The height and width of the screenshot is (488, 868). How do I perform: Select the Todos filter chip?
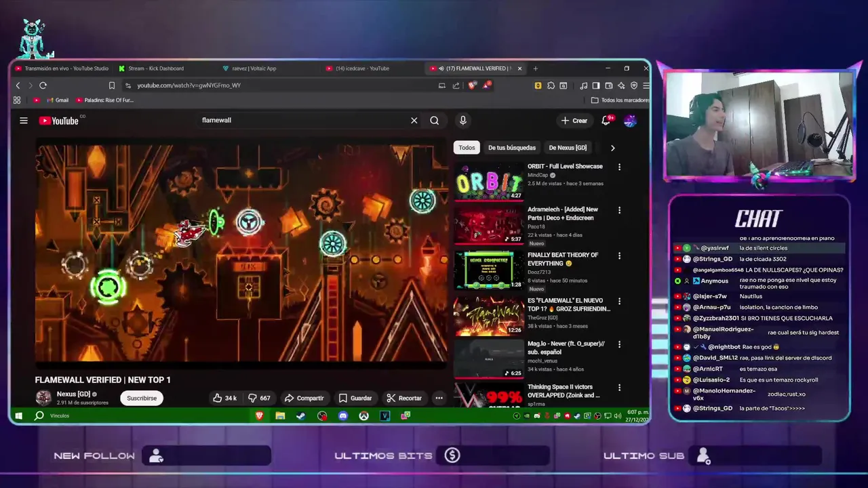pyautogui.click(x=467, y=148)
